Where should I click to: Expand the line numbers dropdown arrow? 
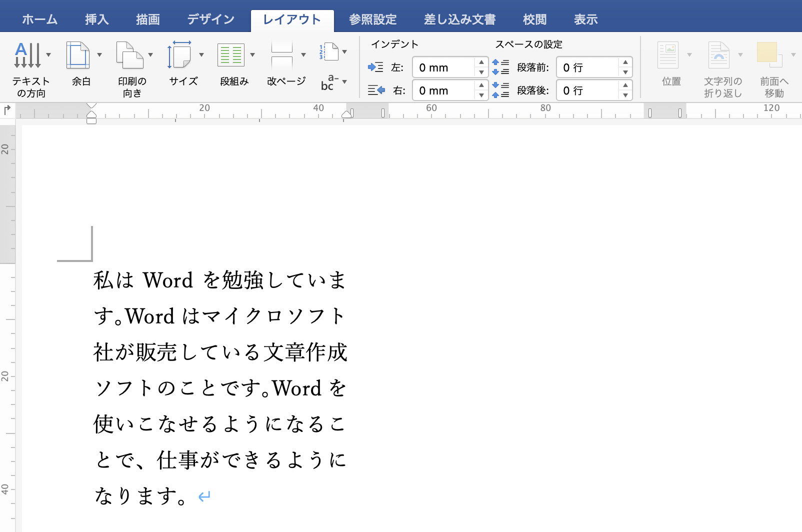(x=344, y=52)
